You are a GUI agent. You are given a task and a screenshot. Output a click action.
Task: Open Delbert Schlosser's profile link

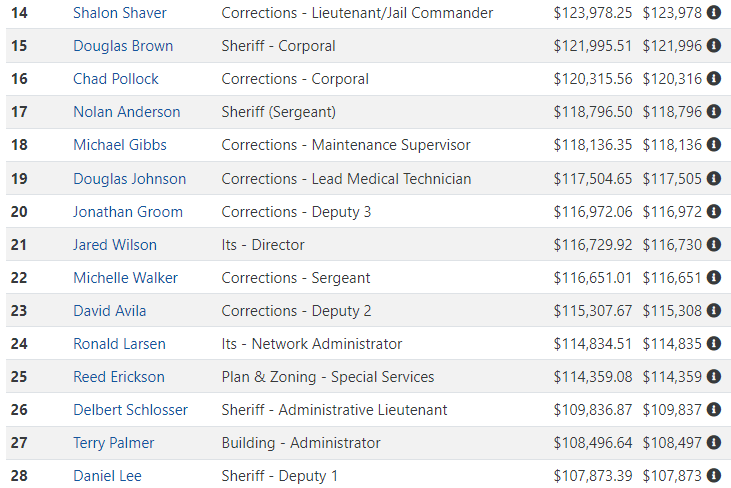coord(131,410)
